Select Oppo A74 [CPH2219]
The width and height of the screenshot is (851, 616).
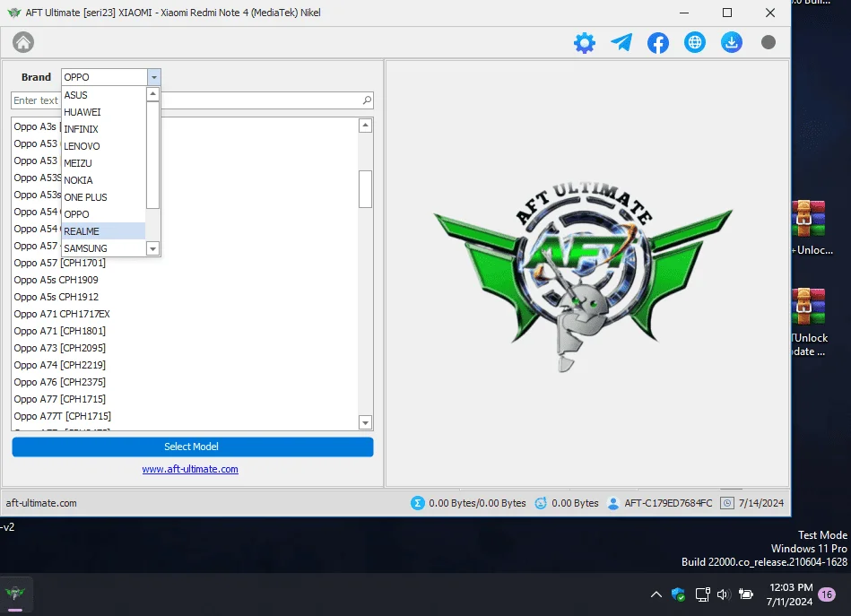coord(185,365)
